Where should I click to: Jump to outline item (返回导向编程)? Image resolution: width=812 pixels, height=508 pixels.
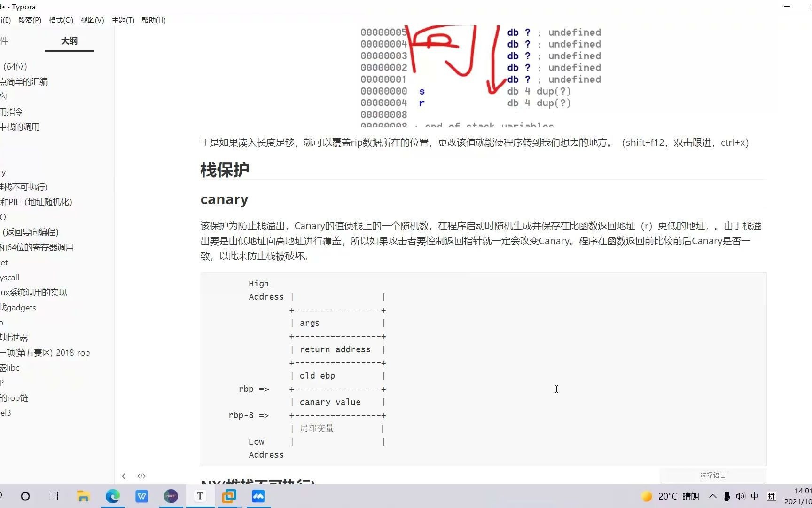point(30,232)
